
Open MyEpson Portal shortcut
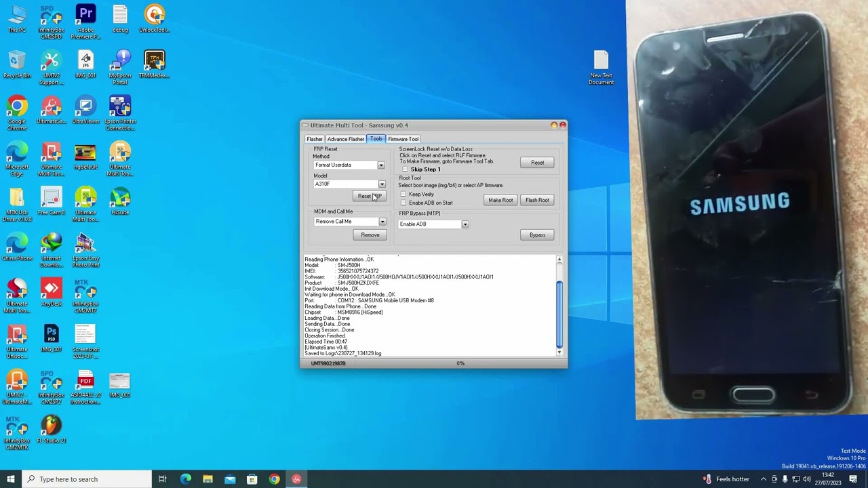pos(120,68)
